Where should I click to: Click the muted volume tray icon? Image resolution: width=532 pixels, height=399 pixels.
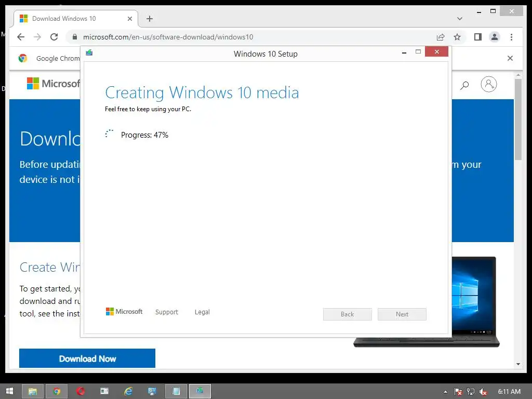pos(483,392)
